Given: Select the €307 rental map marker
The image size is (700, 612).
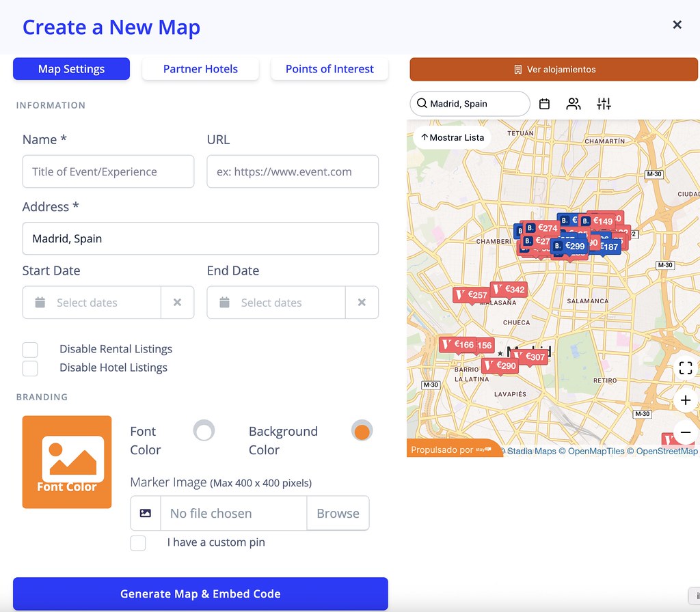Looking at the screenshot, I should (531, 357).
